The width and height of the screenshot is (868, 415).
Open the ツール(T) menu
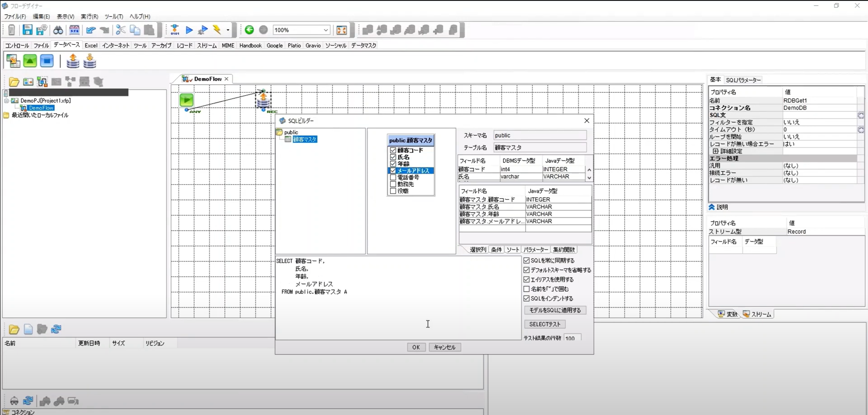[114, 16]
